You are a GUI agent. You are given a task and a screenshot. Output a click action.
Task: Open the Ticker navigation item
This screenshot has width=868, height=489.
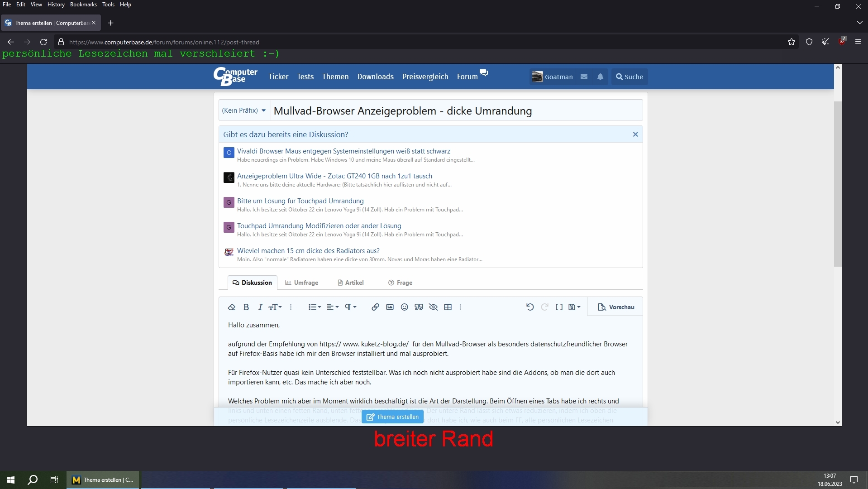[x=278, y=77]
